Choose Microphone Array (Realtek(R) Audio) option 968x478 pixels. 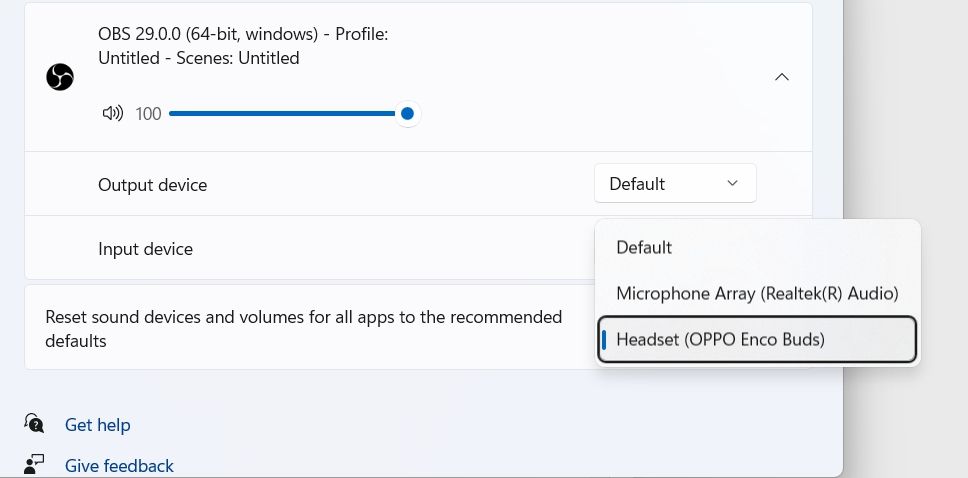[x=757, y=293]
